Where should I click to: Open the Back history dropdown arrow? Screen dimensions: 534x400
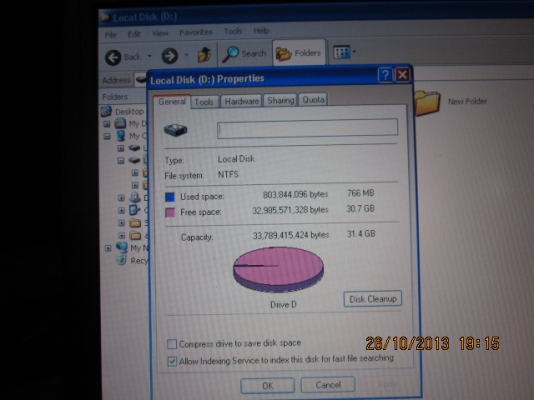150,56
